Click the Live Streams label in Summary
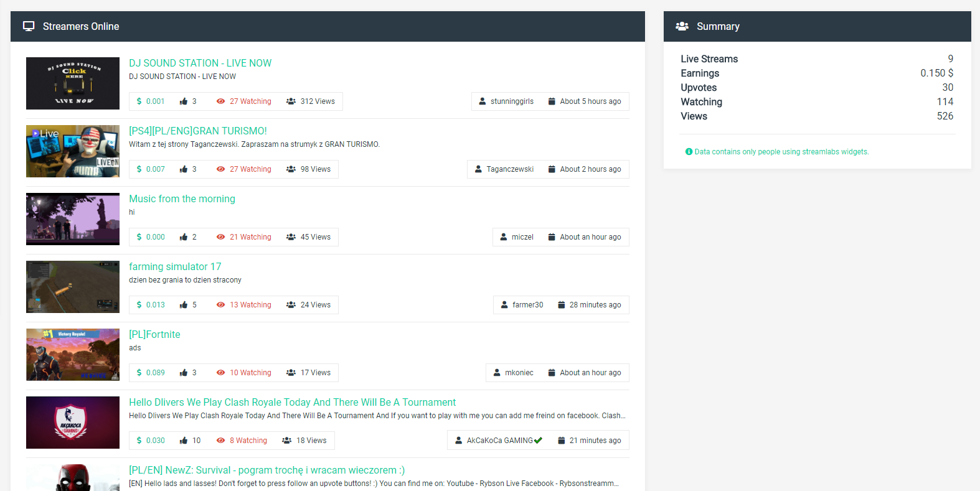 (x=709, y=59)
